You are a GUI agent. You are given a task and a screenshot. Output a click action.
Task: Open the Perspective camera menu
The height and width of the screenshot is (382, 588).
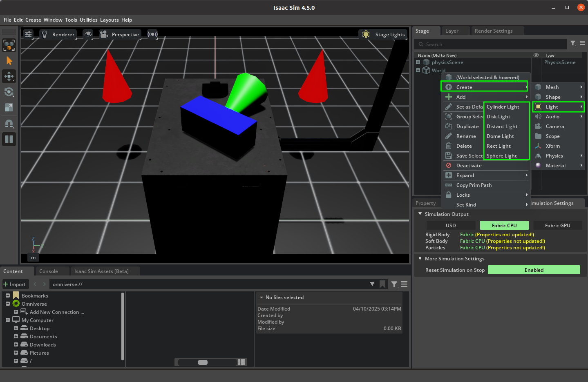tap(120, 34)
